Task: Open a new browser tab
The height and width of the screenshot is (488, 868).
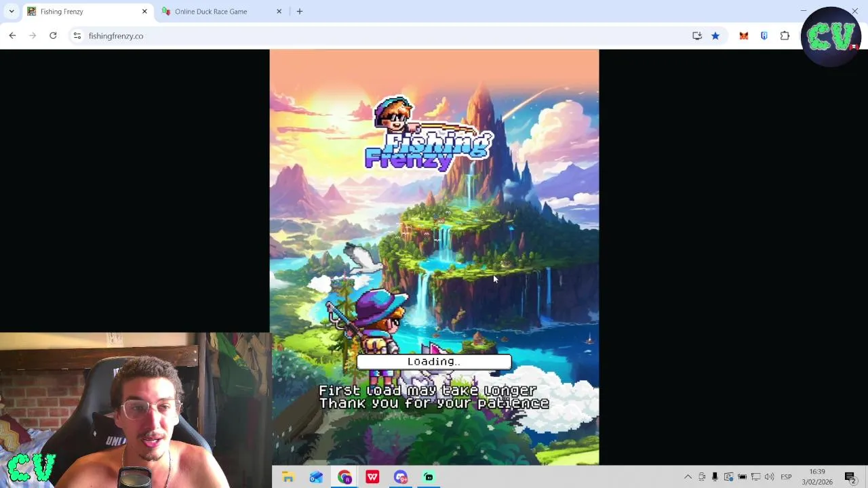Action: pyautogui.click(x=300, y=12)
